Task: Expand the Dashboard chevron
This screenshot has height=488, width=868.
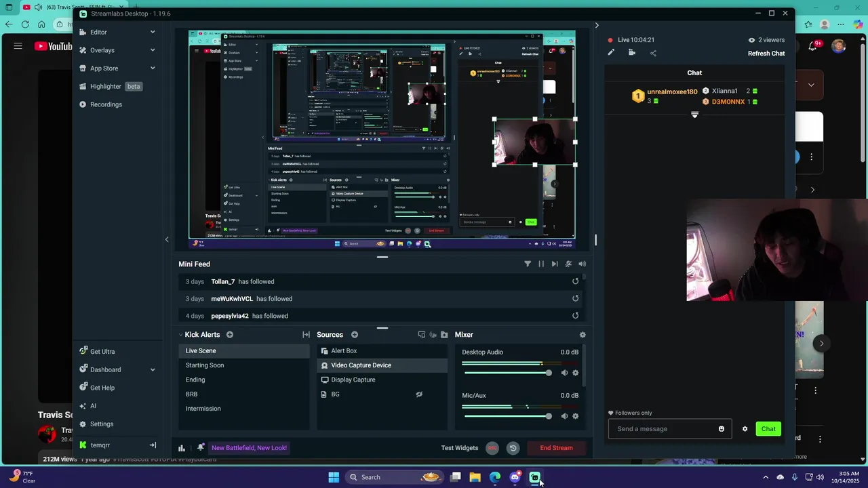Action: pos(153,369)
